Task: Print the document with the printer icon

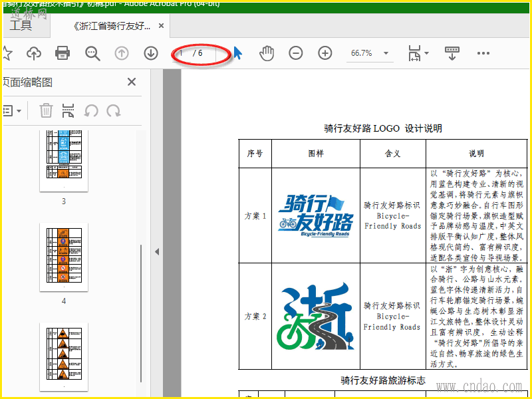Action: [63, 53]
